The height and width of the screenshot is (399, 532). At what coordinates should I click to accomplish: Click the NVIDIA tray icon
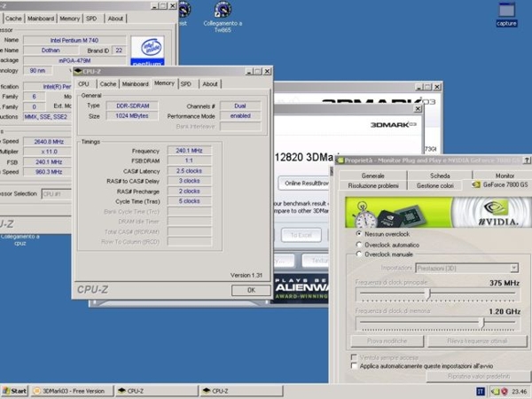496,392
